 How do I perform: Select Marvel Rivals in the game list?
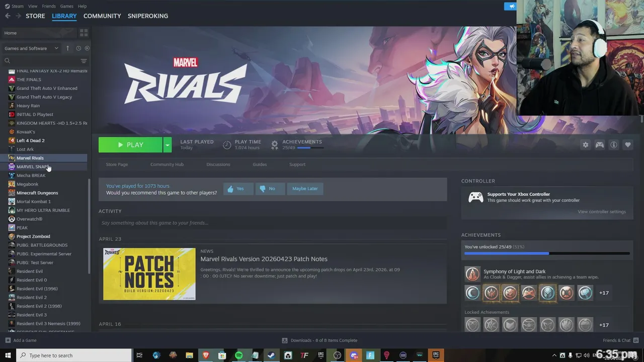pyautogui.click(x=44, y=158)
